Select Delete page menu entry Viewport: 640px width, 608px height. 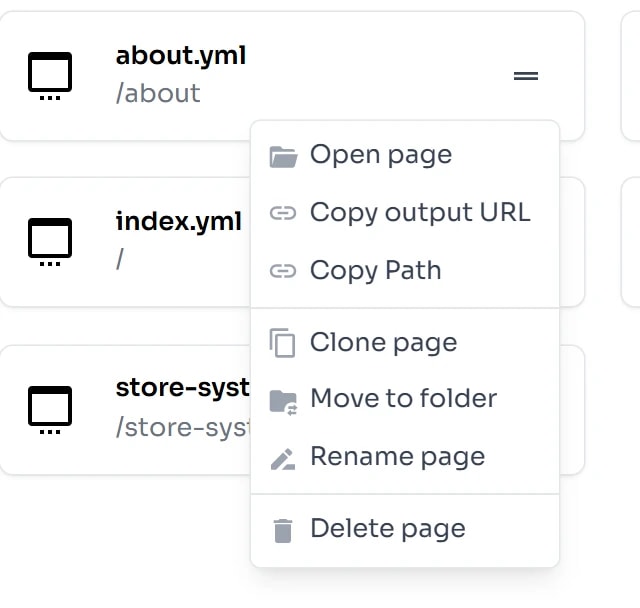(x=405, y=529)
